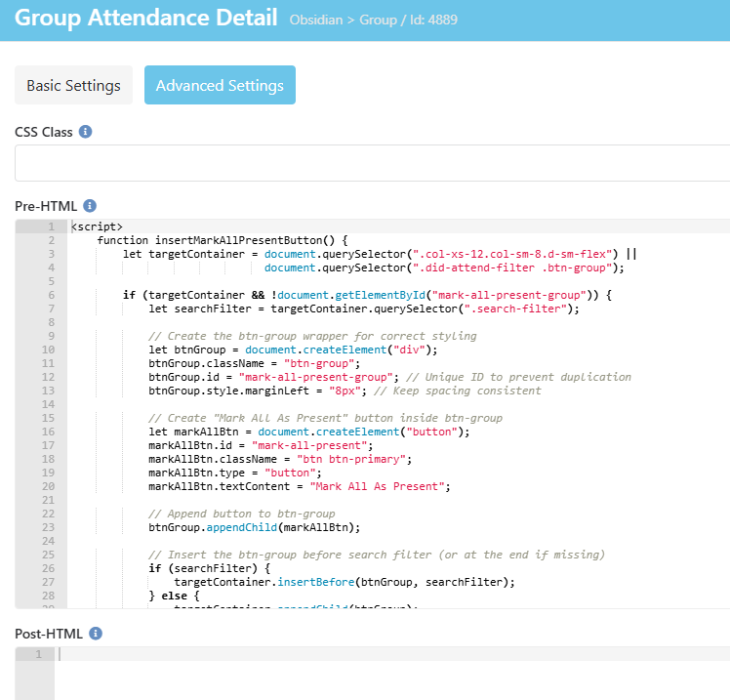Click the <script> line in Pre-HTML
Screen dimensions: 730x700
tap(97, 226)
